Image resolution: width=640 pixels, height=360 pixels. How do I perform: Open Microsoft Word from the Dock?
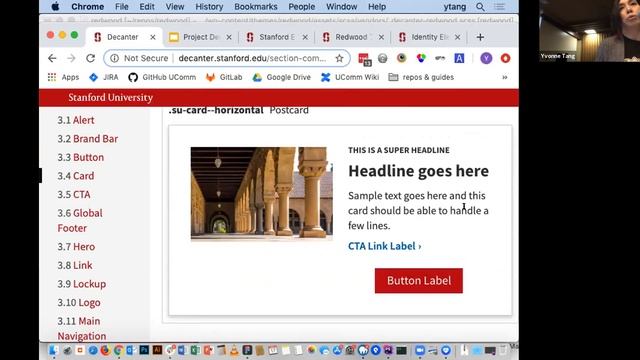pyautogui.click(x=182, y=350)
